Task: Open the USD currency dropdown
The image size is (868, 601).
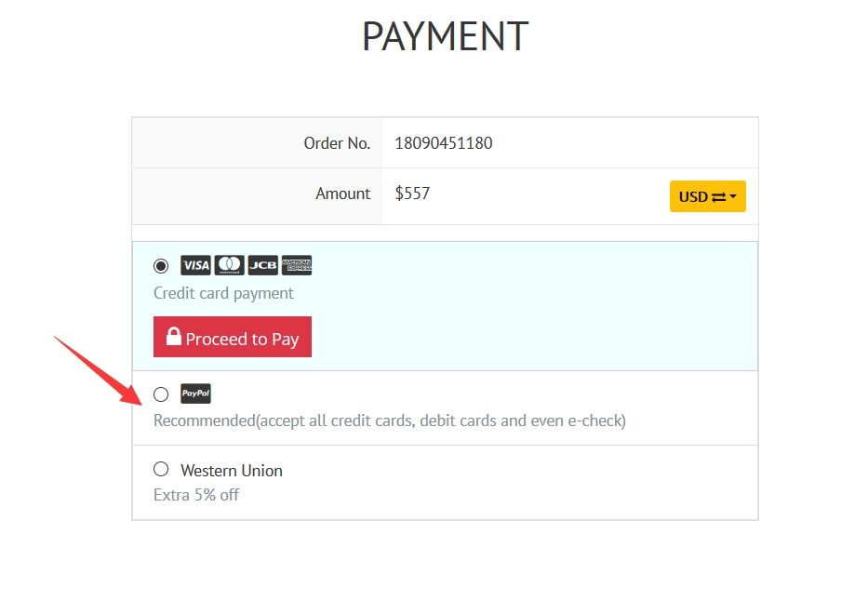Action: click(707, 196)
